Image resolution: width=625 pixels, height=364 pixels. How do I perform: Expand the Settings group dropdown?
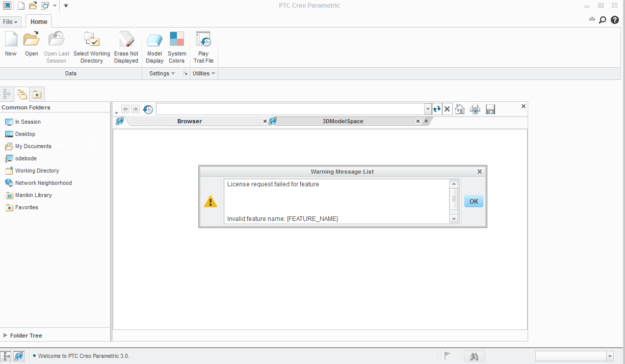162,73
